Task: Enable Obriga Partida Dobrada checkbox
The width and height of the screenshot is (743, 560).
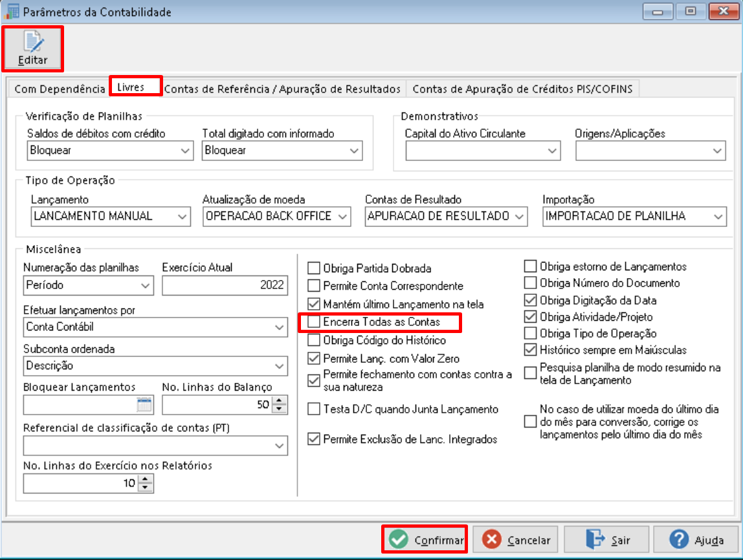Action: click(x=314, y=268)
